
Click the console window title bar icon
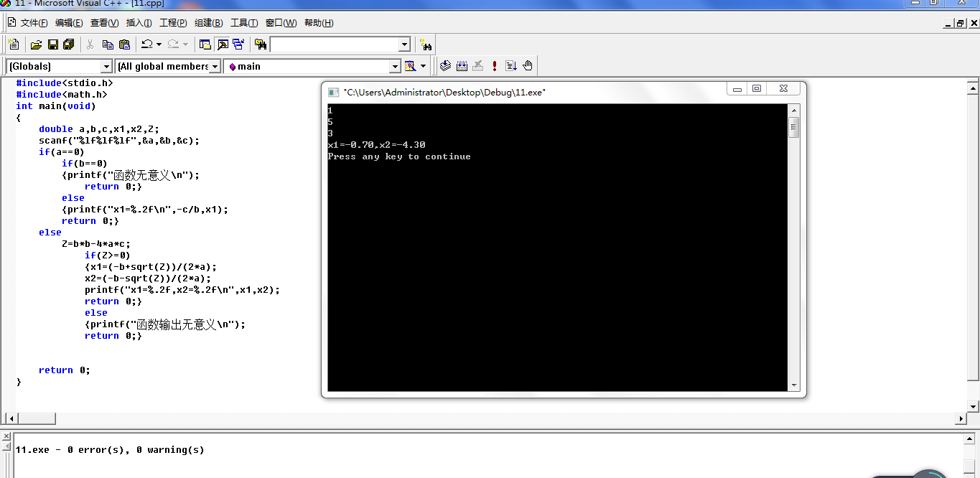click(x=333, y=93)
